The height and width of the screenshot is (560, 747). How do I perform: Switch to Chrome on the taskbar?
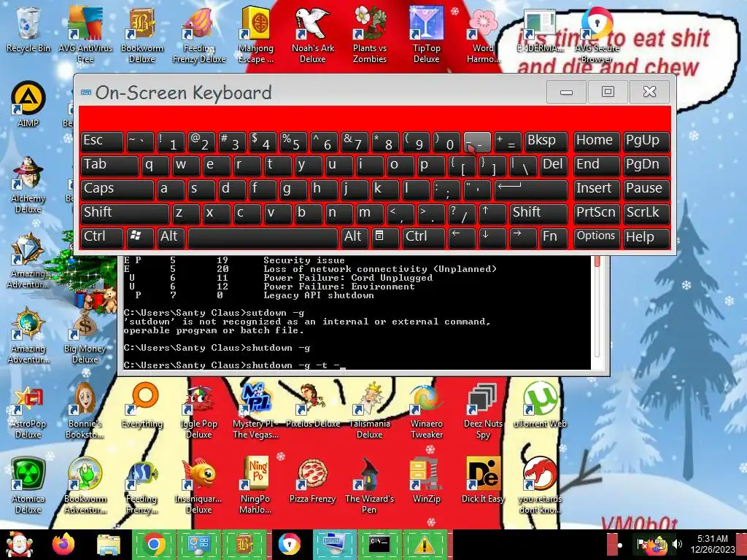(153, 544)
